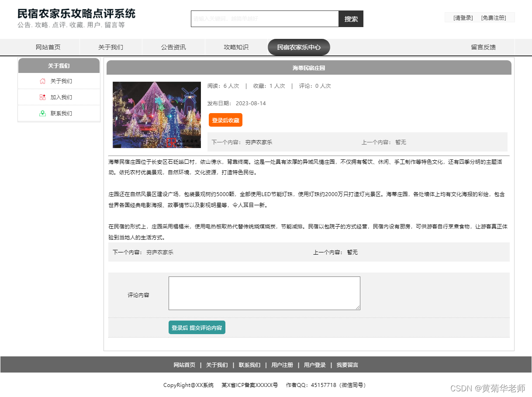
Task: Click 登录后 提交评论内容 to submit comment
Action: pos(197,327)
